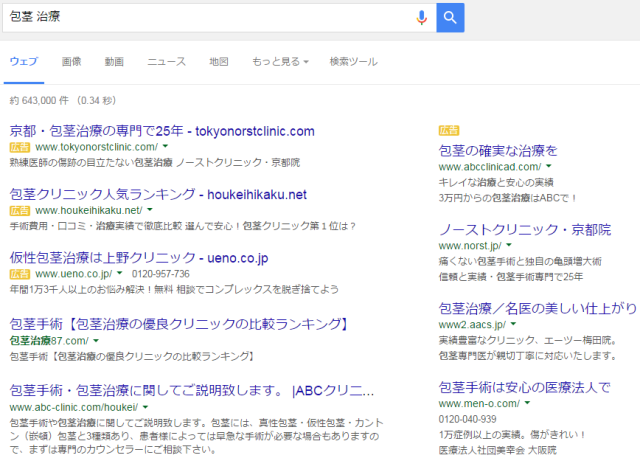The width and height of the screenshot is (640, 458).
Task: Expand arrow beside www.norst.jp/
Action: 509,245
